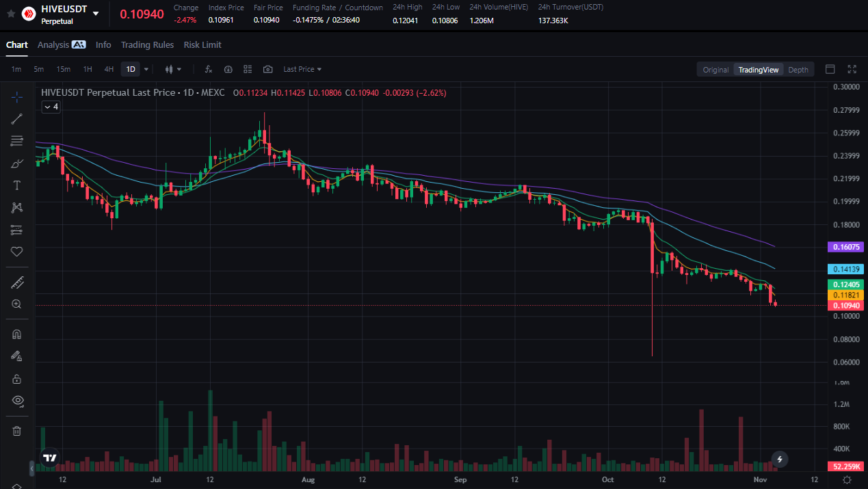Select the 1m timeframe
Image resolution: width=868 pixels, height=489 pixels.
click(16, 69)
